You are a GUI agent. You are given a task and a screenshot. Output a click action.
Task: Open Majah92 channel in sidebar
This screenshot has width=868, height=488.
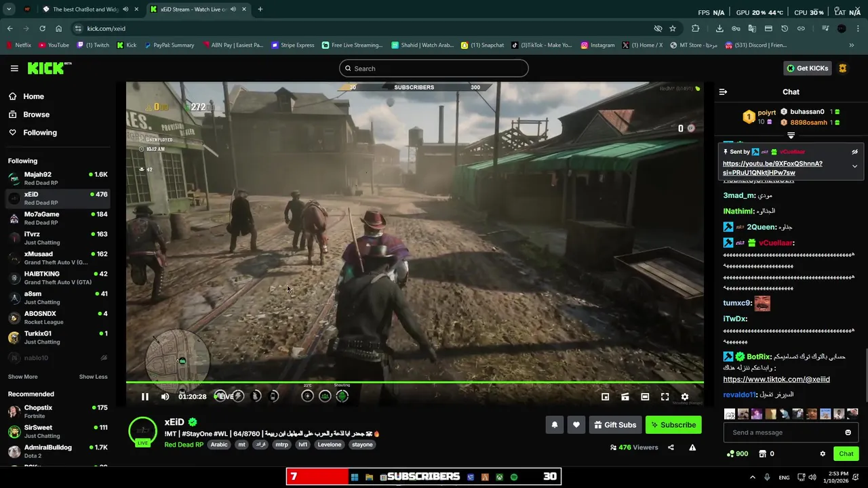57,178
